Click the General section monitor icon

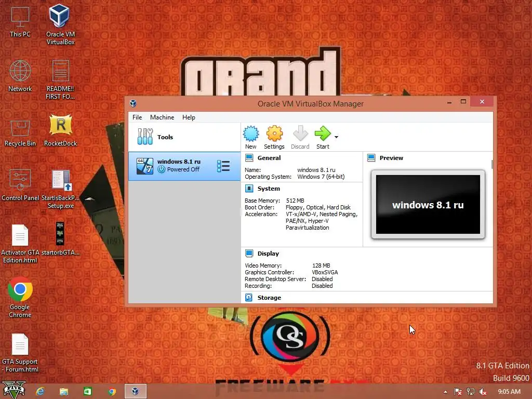pos(249,158)
